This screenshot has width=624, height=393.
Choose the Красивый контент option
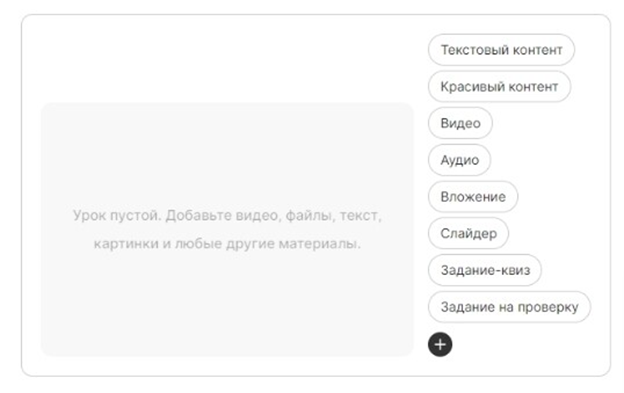499,86
